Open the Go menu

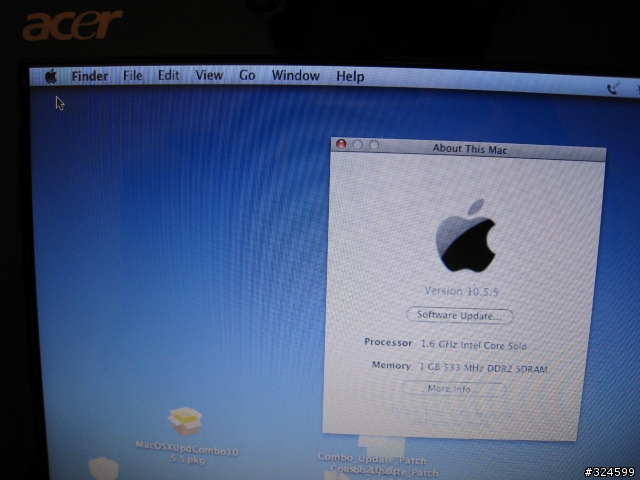click(247, 75)
